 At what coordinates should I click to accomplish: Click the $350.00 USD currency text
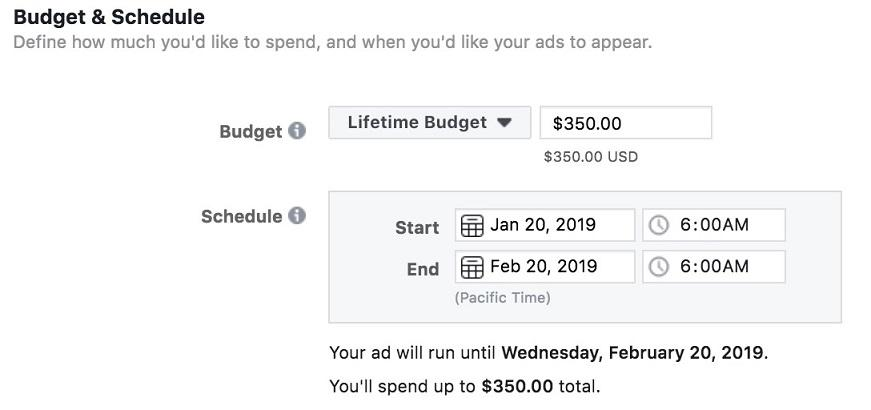(x=590, y=157)
